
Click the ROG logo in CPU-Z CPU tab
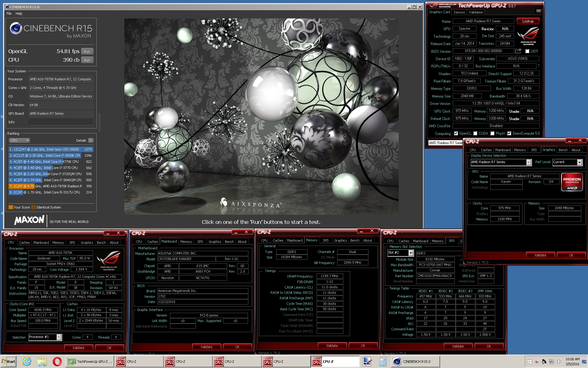(108, 261)
